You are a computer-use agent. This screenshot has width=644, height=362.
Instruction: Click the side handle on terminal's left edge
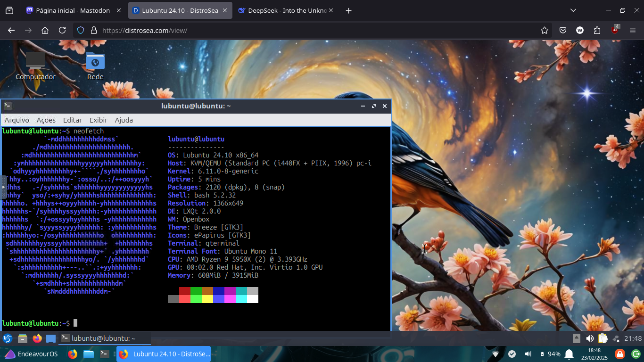coord(4,187)
